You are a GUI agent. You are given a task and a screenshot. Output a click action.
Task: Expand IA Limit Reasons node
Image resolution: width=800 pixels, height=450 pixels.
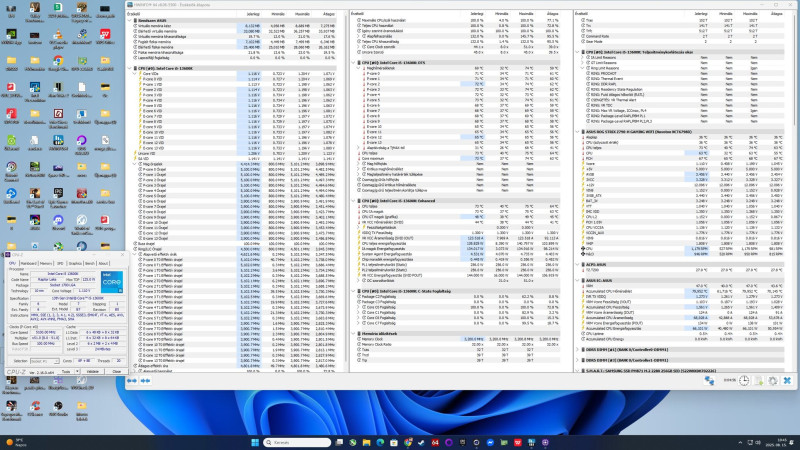click(582, 58)
